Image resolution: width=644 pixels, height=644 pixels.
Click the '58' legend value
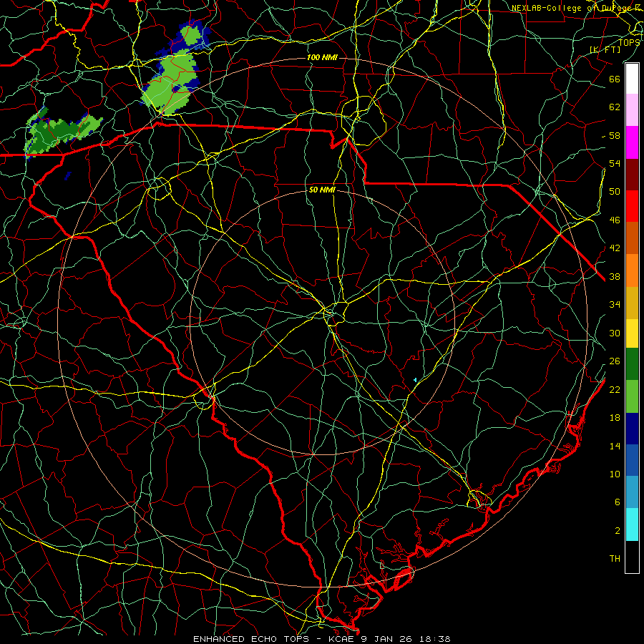pos(615,135)
